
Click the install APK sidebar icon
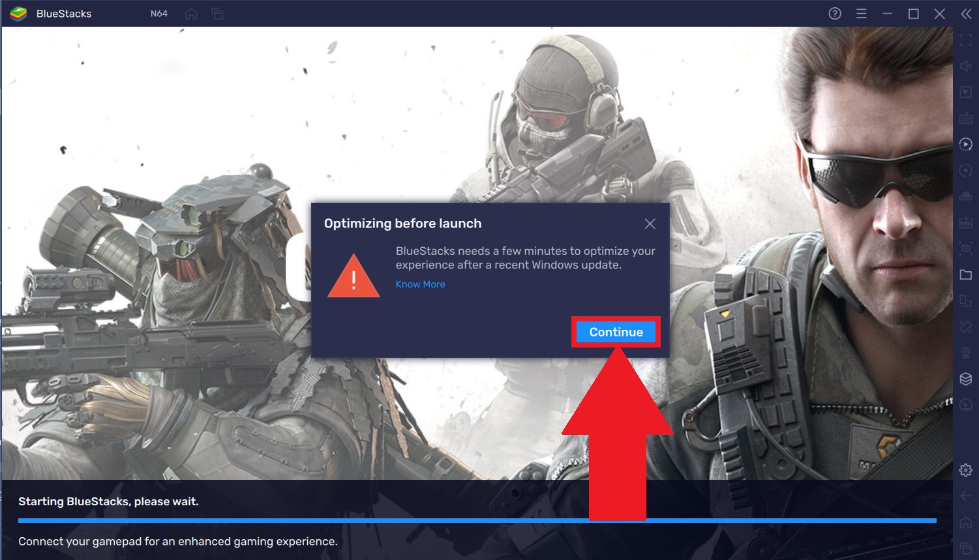[x=966, y=222]
